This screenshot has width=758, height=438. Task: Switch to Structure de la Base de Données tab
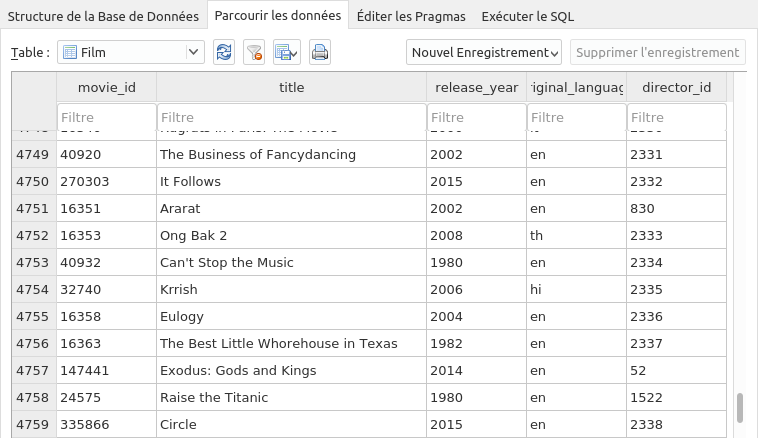103,16
